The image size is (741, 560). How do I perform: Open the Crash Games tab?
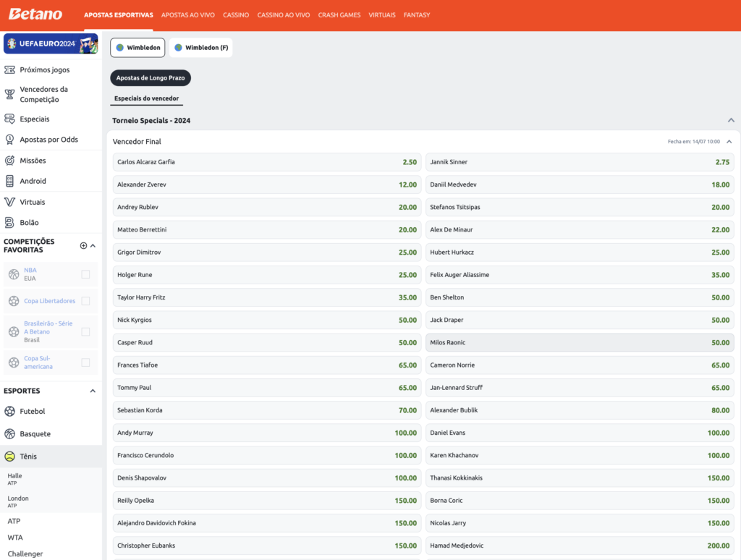tap(339, 15)
